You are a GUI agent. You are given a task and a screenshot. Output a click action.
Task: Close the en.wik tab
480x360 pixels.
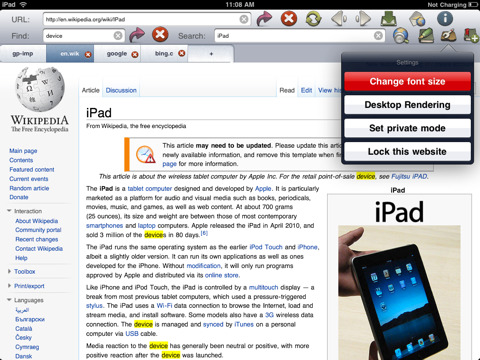tap(88, 55)
